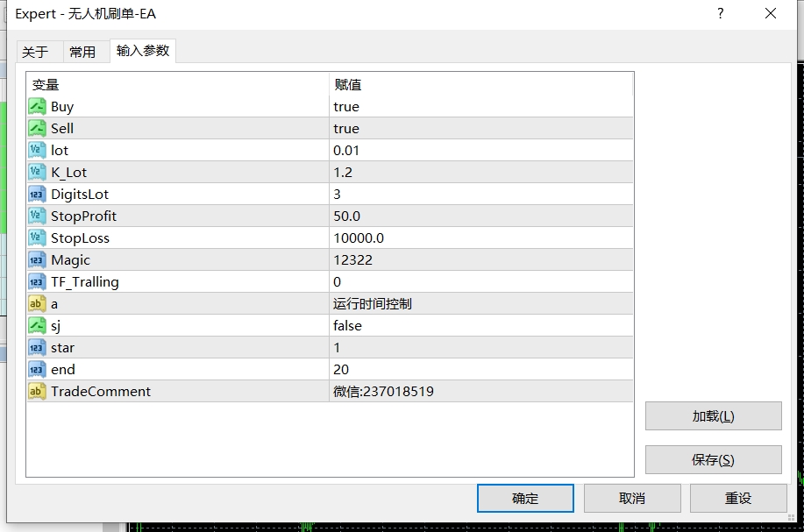Viewport: 804px width, 532px height.
Task: Switch to the 关于 tab
Action: [x=35, y=52]
